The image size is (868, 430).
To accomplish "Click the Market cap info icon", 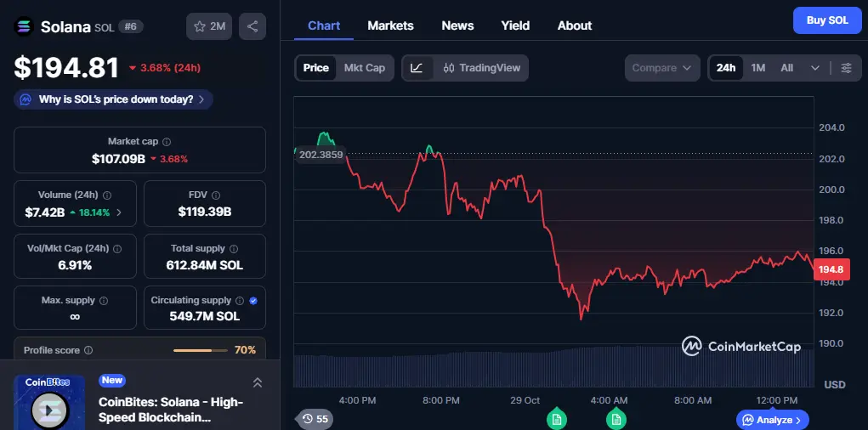I will point(167,142).
